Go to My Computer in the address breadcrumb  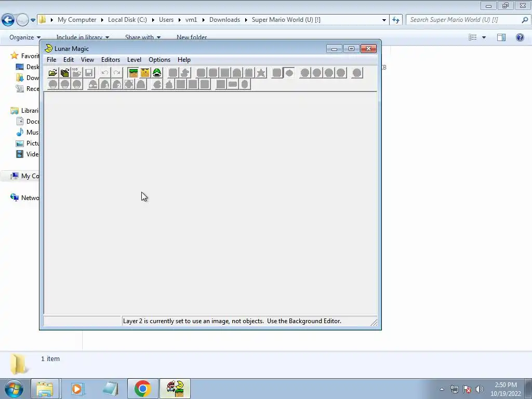(77, 20)
